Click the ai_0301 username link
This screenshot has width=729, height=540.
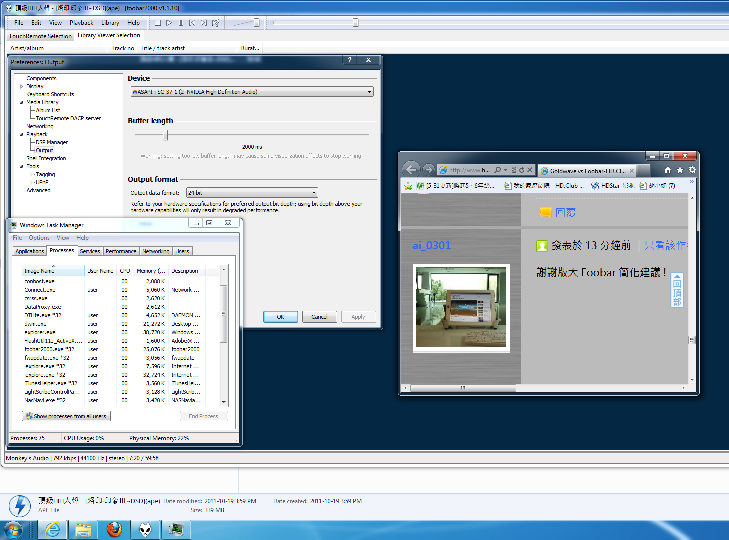[431, 246]
